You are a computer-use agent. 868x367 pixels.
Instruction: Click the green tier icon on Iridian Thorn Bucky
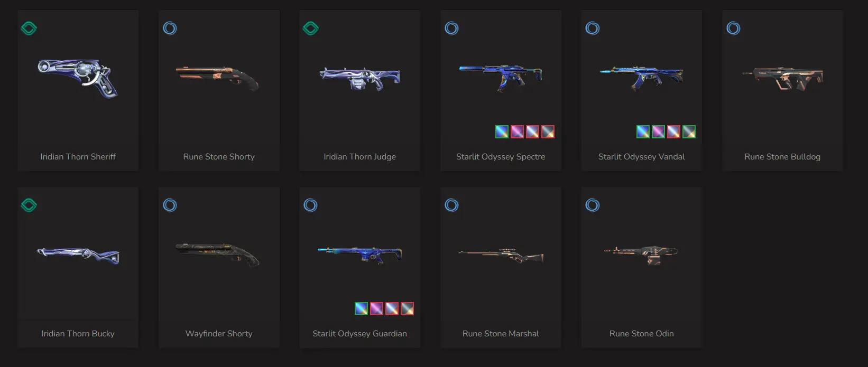point(29,205)
